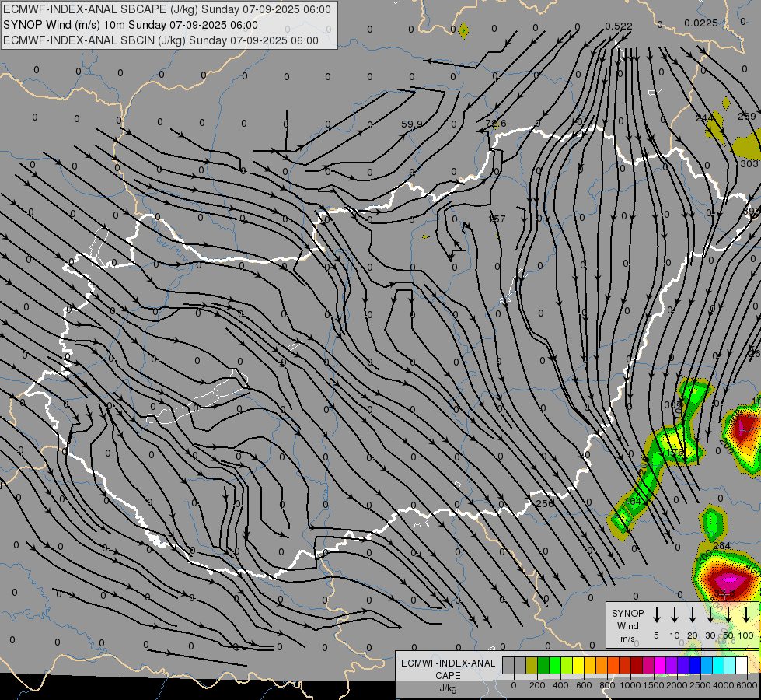Click the 72.6 value on the map
The width and height of the screenshot is (761, 700).
(495, 124)
